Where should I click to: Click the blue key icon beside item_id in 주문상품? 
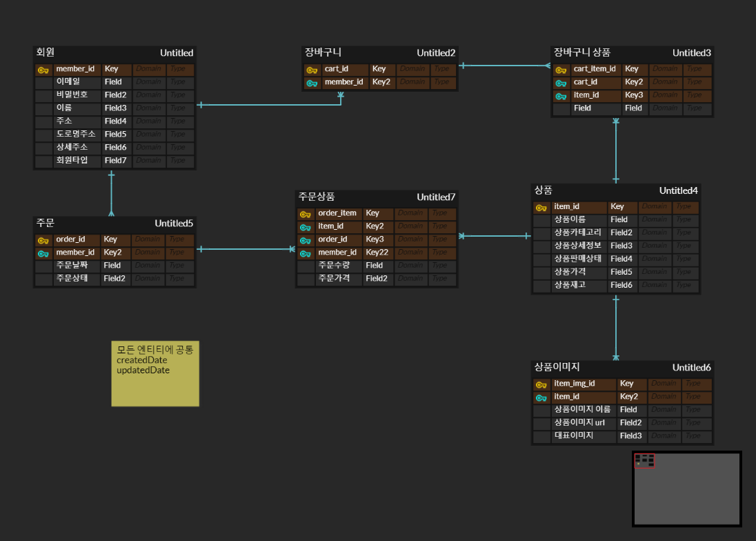305,227
